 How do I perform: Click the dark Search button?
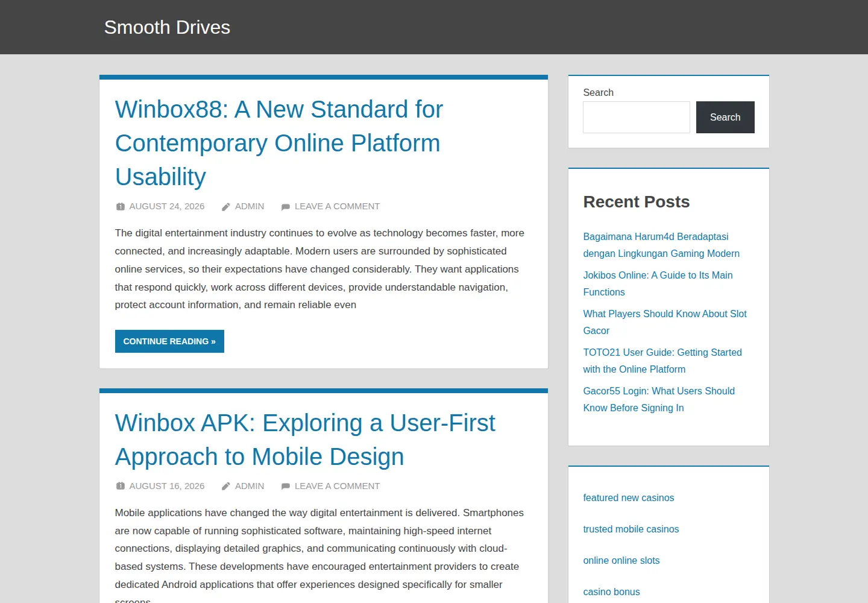tap(725, 117)
